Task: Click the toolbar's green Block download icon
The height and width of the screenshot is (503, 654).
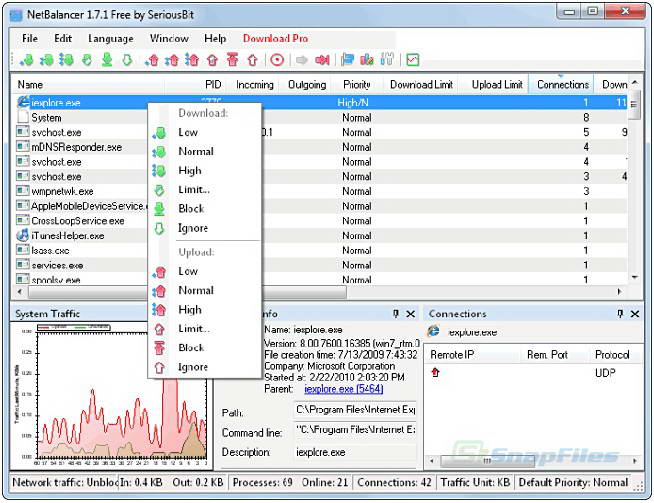Action: (x=107, y=60)
